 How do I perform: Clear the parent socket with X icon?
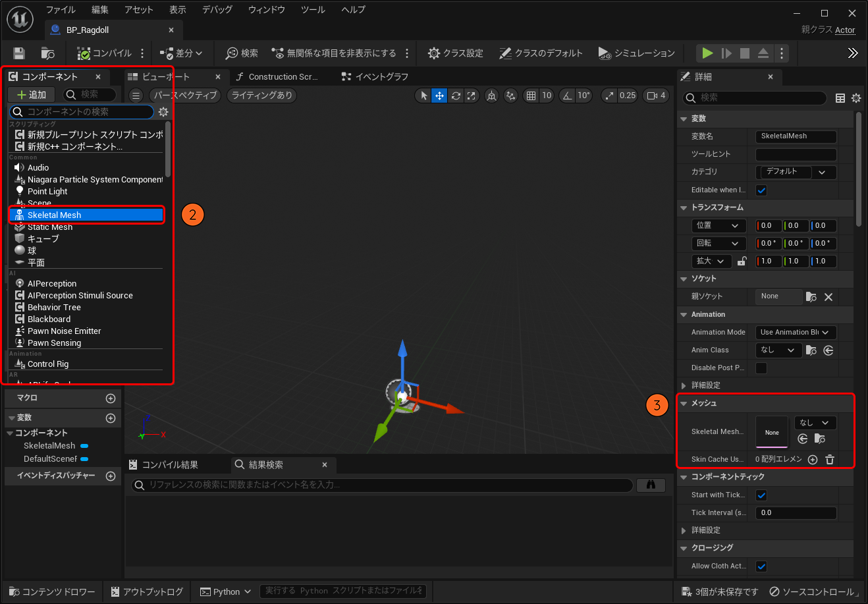(x=828, y=297)
